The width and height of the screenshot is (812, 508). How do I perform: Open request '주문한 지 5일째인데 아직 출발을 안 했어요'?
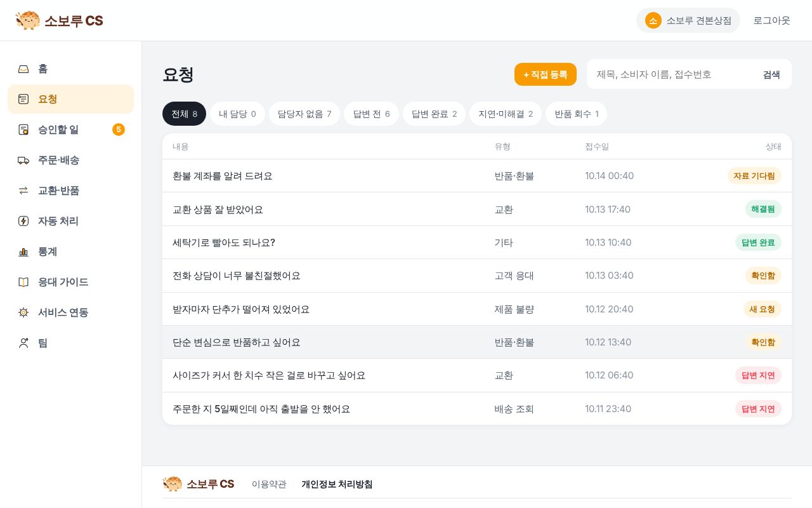coord(477,409)
